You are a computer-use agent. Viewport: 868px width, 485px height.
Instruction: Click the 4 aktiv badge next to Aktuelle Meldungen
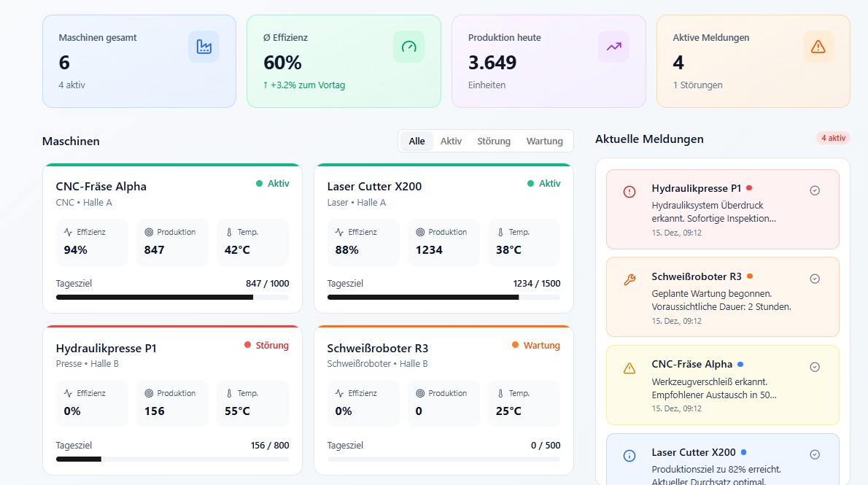832,138
